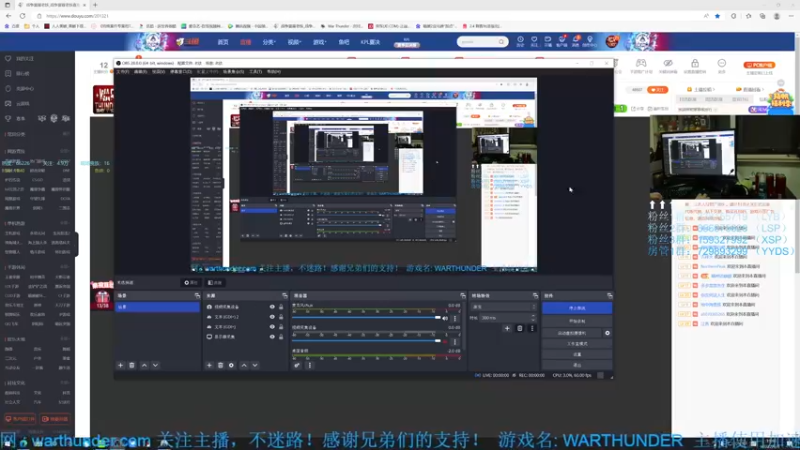Pop out the Scenes dock panel
Viewport: 800px width, 450px height.
(x=197, y=296)
